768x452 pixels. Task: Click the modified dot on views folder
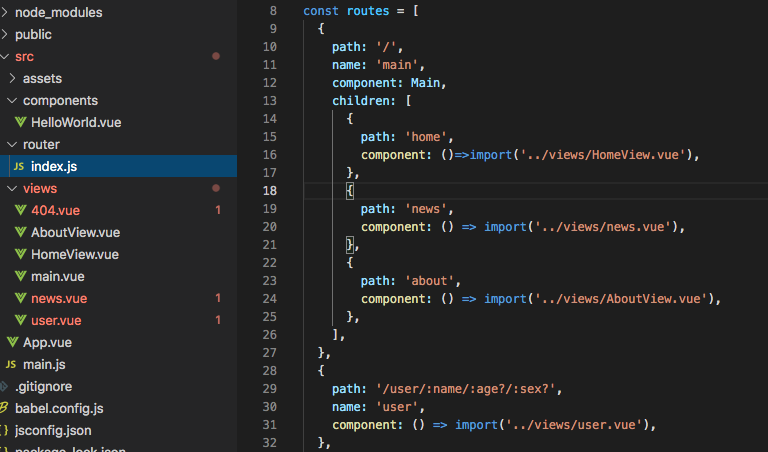tap(216, 188)
